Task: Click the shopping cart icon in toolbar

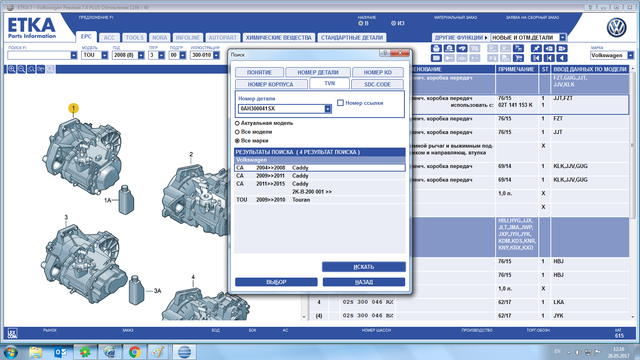Action: tap(518, 58)
